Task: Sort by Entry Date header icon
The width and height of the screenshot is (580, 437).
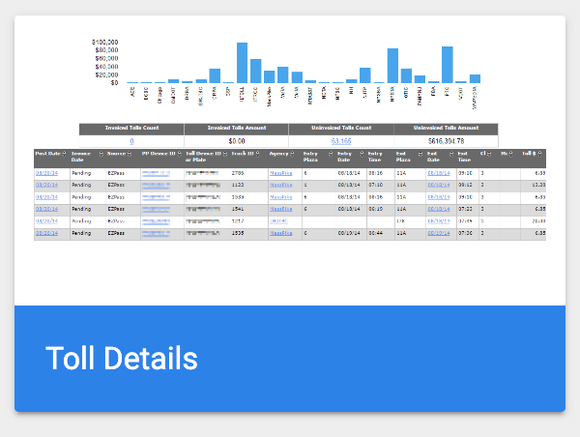Action: (362, 154)
